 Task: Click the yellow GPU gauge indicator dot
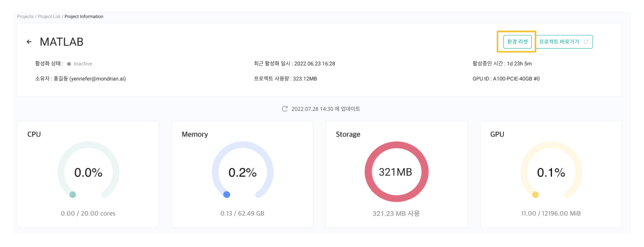coord(536,195)
